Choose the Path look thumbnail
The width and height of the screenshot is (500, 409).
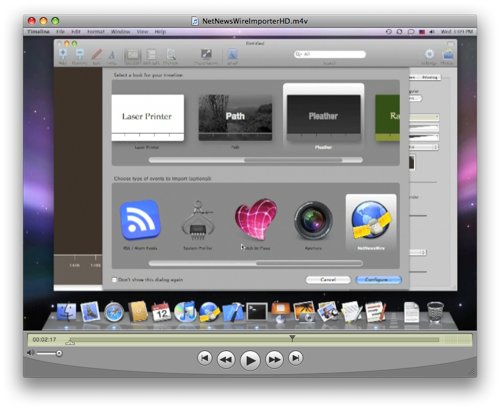tap(235, 118)
